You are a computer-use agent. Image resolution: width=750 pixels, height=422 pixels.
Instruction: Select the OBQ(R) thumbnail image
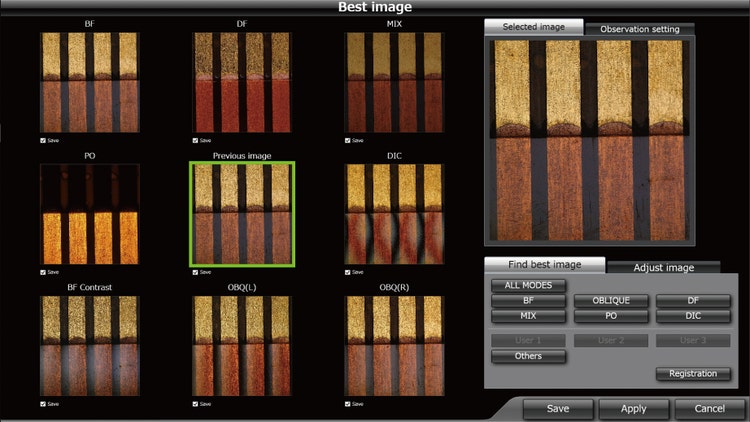(x=394, y=346)
